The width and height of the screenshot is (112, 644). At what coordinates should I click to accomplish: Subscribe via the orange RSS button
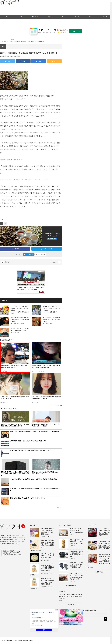[54, 61]
